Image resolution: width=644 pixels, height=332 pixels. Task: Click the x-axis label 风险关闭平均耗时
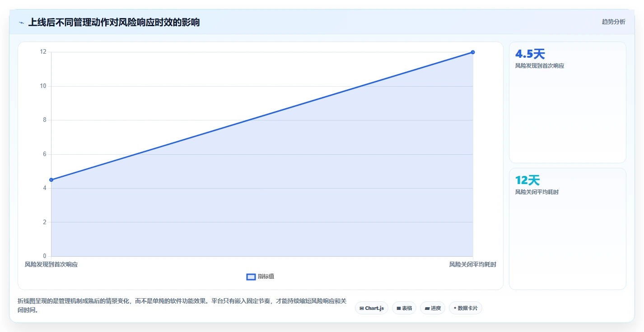click(472, 264)
